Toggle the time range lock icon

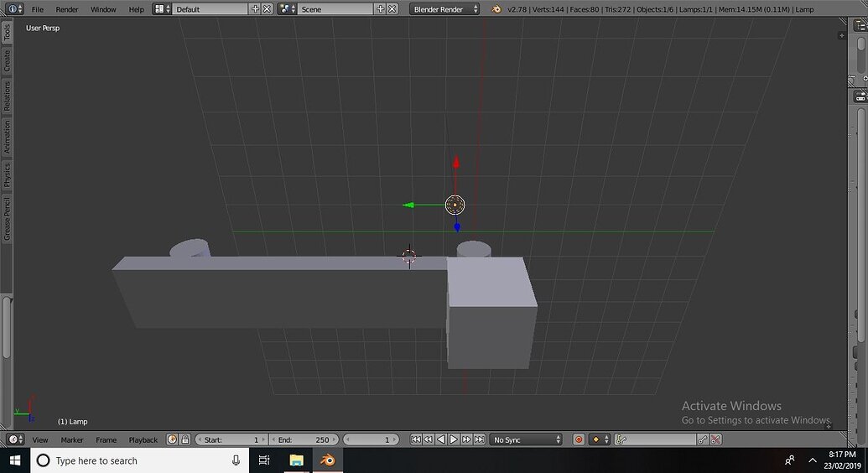coord(185,439)
